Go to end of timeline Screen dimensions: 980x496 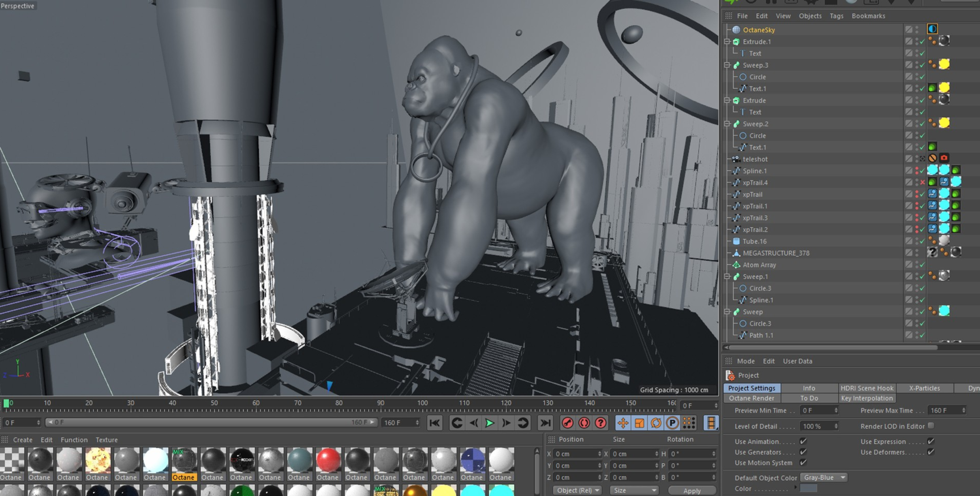point(546,423)
